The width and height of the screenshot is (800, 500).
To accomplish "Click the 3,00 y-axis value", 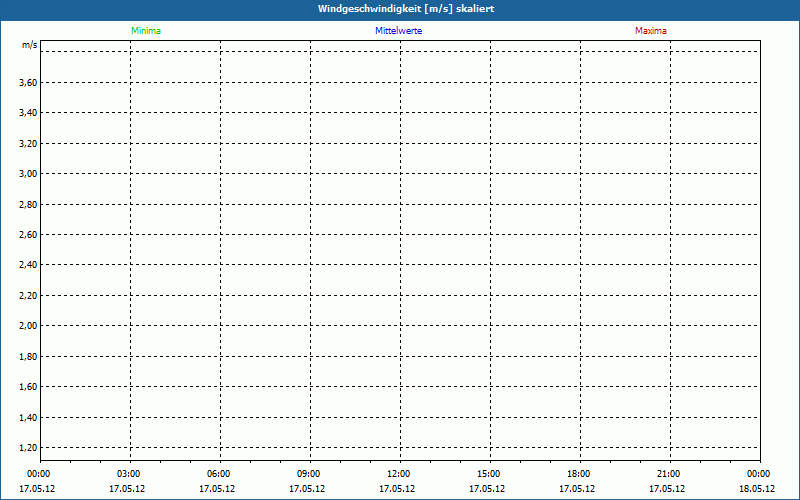I will (28, 173).
